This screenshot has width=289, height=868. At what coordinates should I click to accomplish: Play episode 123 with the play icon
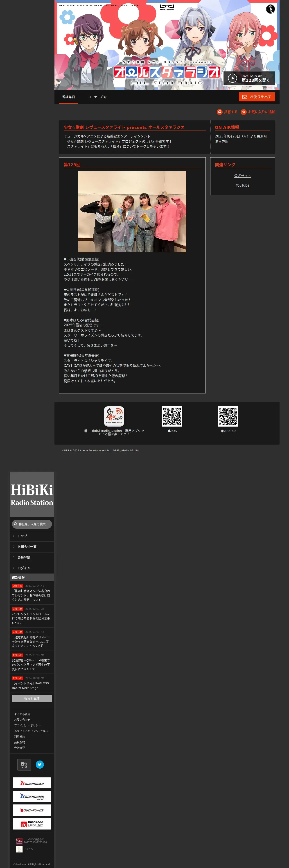[x=232, y=78]
